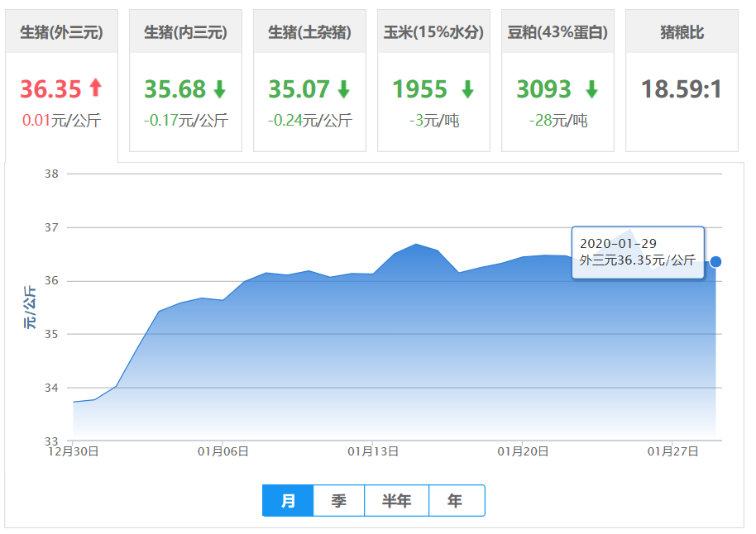Open the 生猪(土杂猪) price card

point(309,32)
